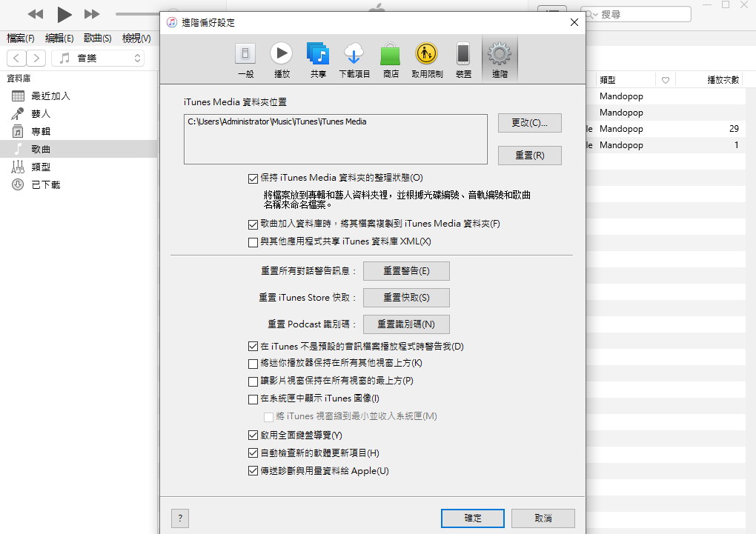Disable 傳送診斷與用量資料給 Apple checkbox
The height and width of the screenshot is (534, 756).
click(x=253, y=471)
